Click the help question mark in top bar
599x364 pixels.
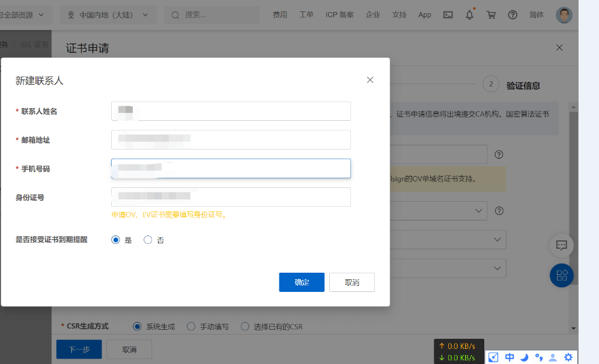tap(512, 15)
